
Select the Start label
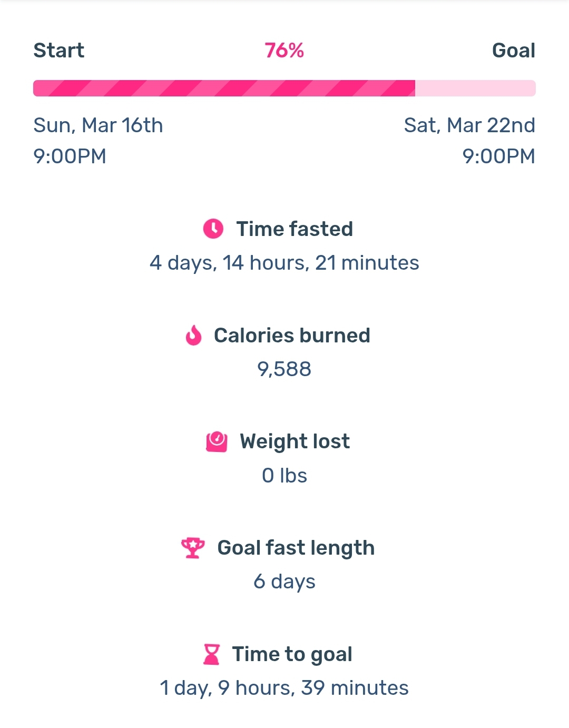coord(59,51)
